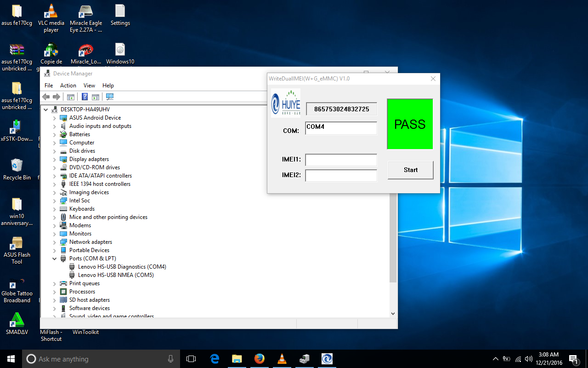Image resolution: width=588 pixels, height=368 pixels.
Task: Open Task View from the taskbar
Action: tap(191, 359)
